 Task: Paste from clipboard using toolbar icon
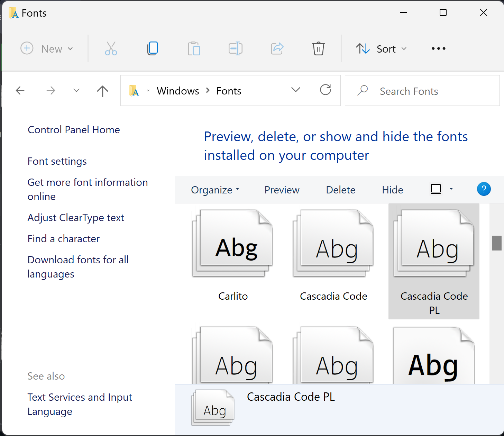point(194,48)
